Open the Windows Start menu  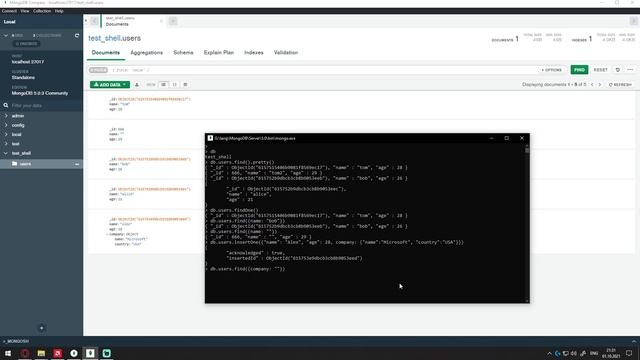pyautogui.click(x=8, y=353)
